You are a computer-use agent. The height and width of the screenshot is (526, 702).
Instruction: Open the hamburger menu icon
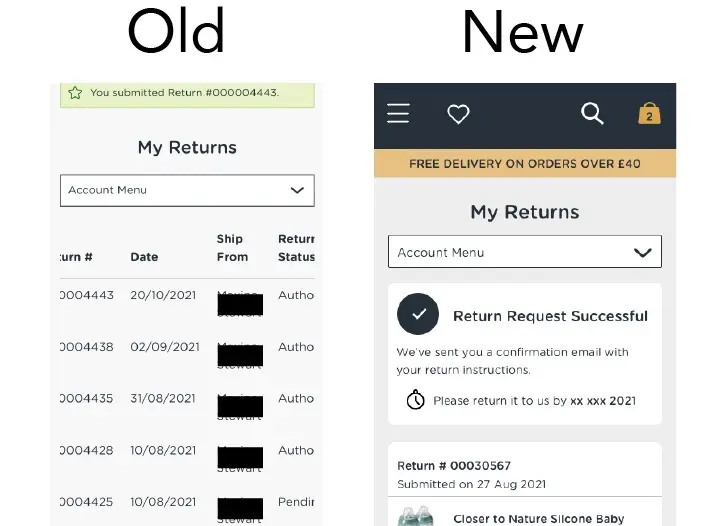click(398, 114)
